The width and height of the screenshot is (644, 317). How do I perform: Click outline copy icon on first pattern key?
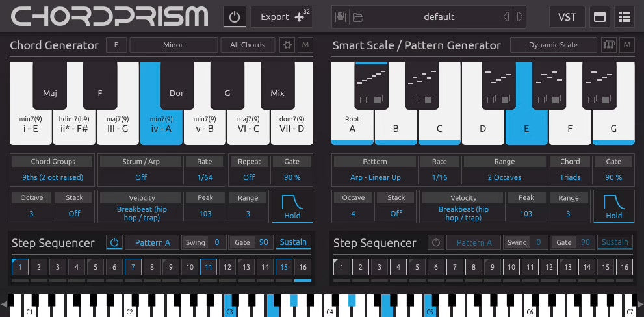click(364, 99)
